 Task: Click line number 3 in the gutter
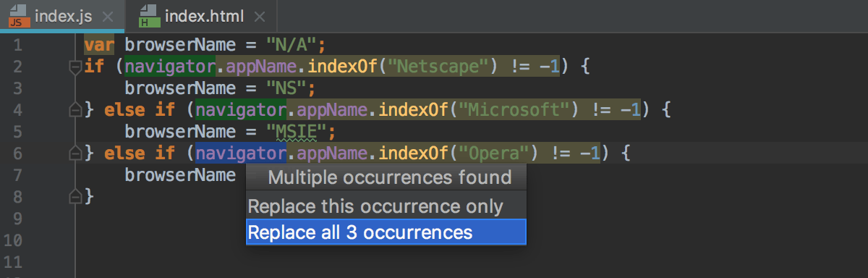[17, 88]
